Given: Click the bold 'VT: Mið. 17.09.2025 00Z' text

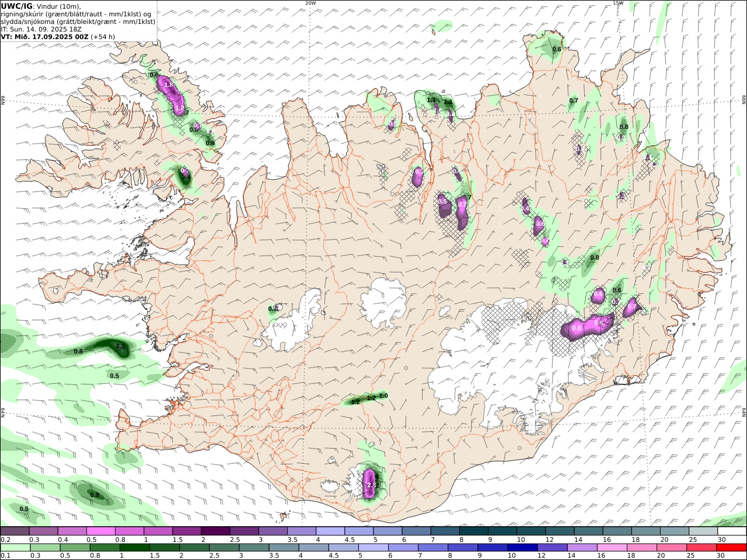Looking at the screenshot, I should pos(44,36).
